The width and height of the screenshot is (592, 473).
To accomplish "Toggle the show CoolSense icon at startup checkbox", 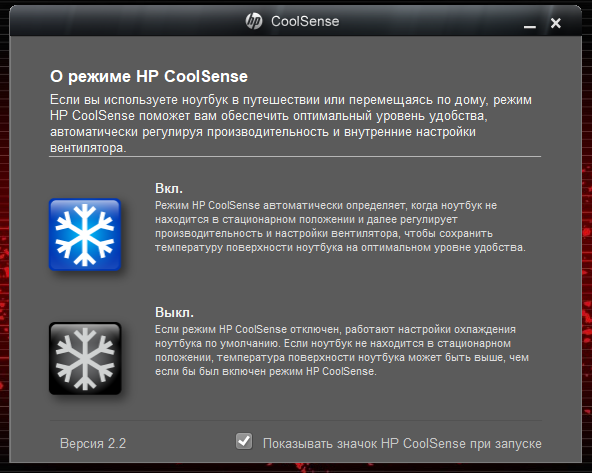I will pyautogui.click(x=244, y=441).
